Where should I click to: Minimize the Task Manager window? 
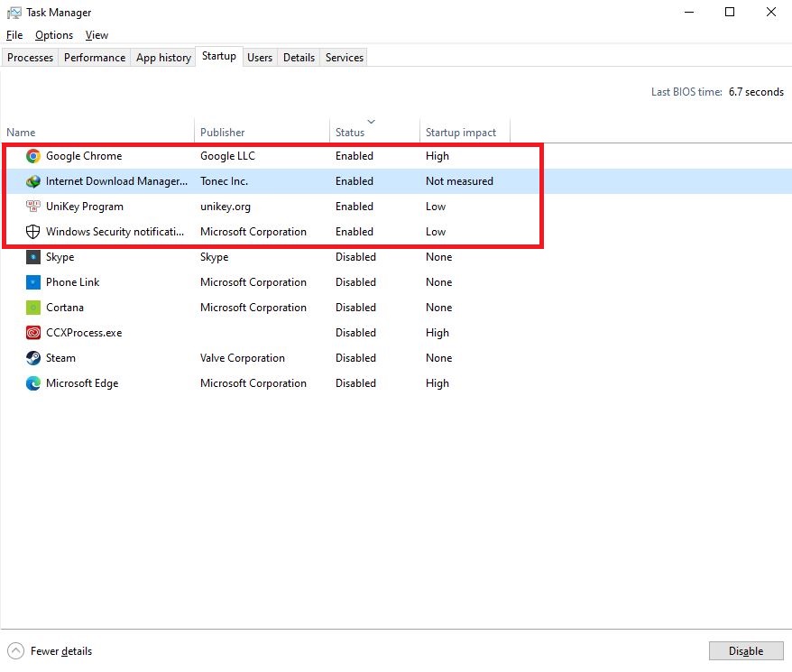pos(688,12)
